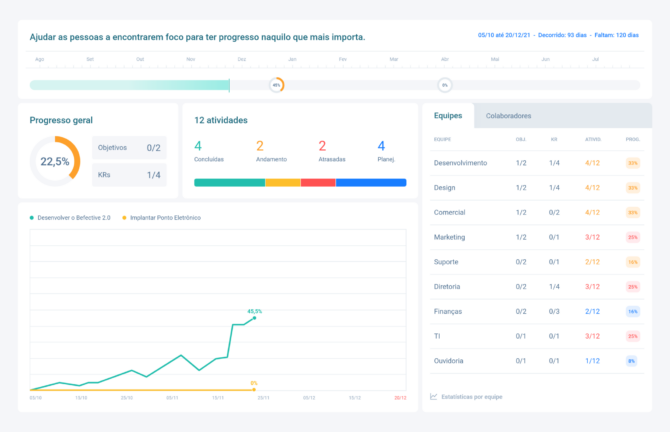Screen dimensions: 670x432
Task: Select the Objetivos 0/2 box
Action: (x=129, y=147)
